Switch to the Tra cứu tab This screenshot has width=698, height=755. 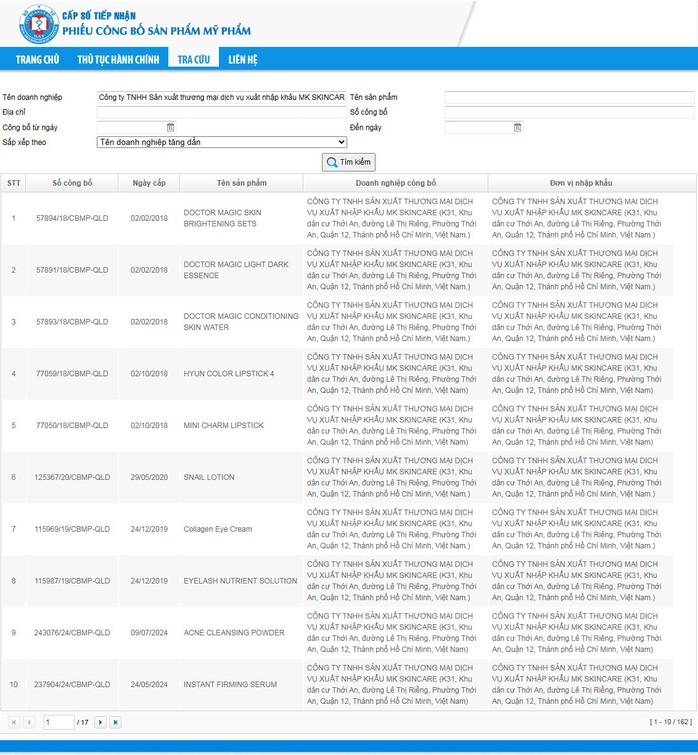194,59
